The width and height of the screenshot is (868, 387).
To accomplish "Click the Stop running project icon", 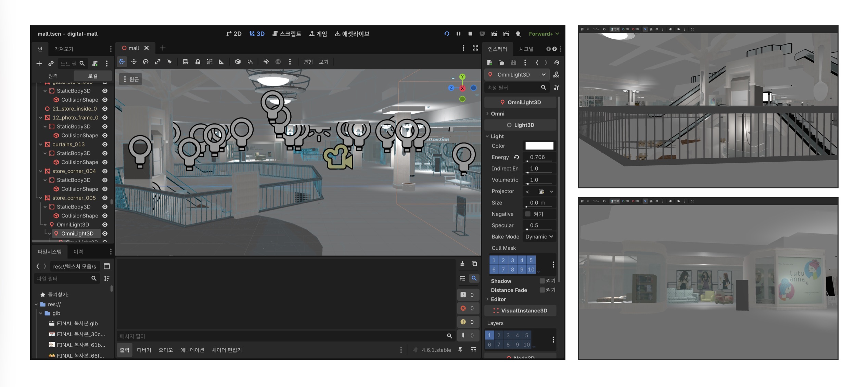I will pyautogui.click(x=470, y=34).
